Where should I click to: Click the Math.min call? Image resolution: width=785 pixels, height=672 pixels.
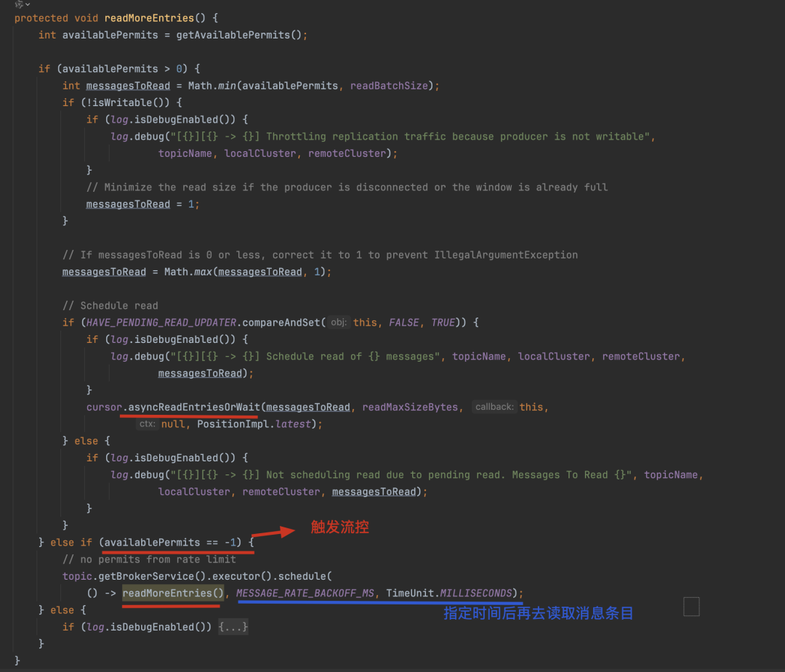(212, 86)
